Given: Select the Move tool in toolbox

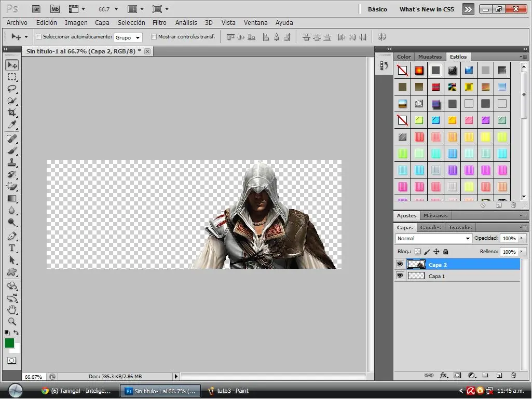Looking at the screenshot, I should pyautogui.click(x=12, y=65).
